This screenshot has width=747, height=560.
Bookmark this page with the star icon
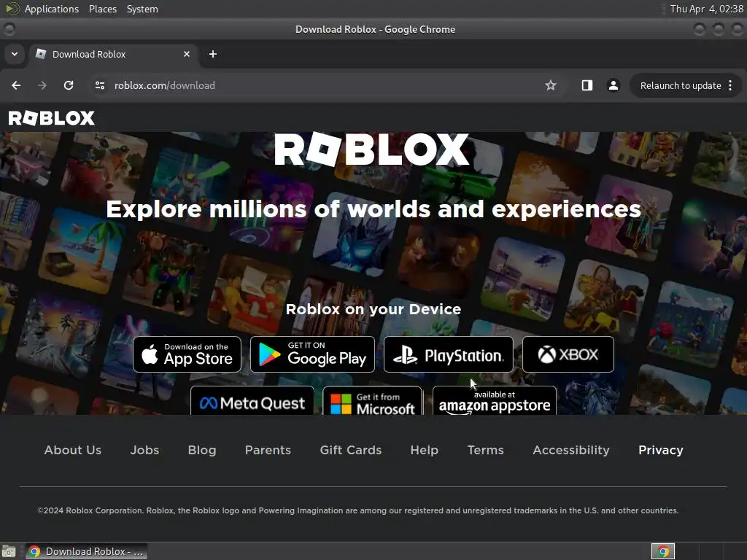pyautogui.click(x=551, y=85)
